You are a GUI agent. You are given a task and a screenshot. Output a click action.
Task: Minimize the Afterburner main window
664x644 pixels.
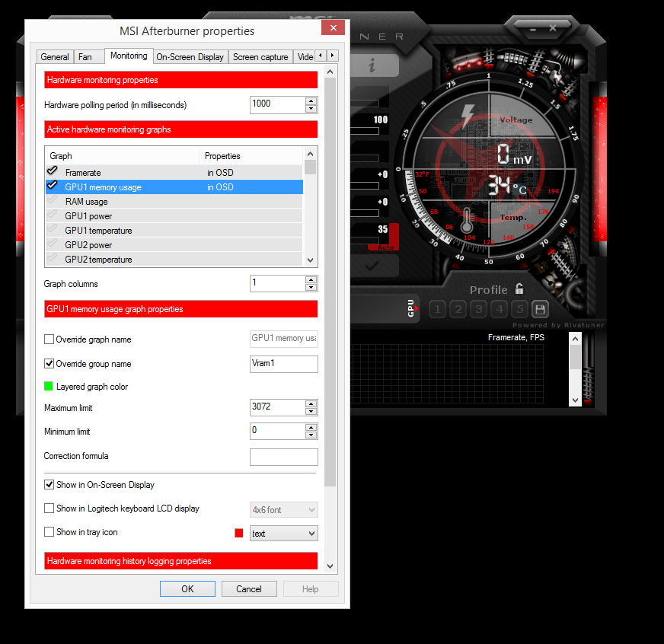(x=533, y=29)
